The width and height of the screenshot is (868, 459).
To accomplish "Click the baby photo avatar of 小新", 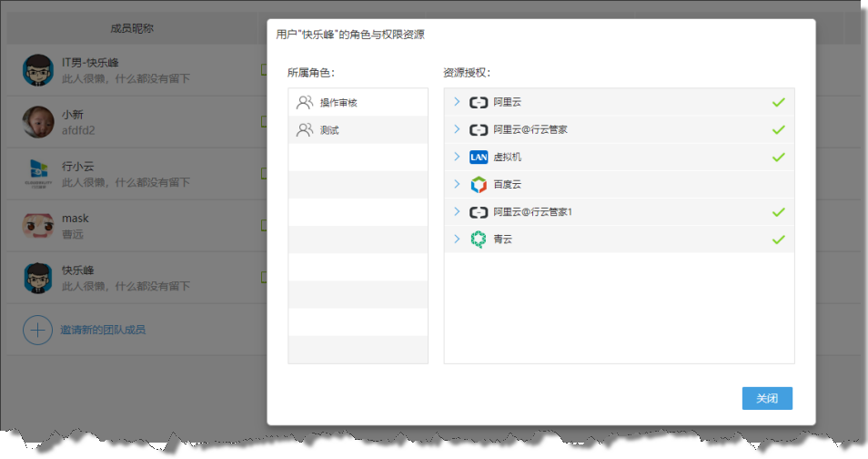I will coord(37,122).
